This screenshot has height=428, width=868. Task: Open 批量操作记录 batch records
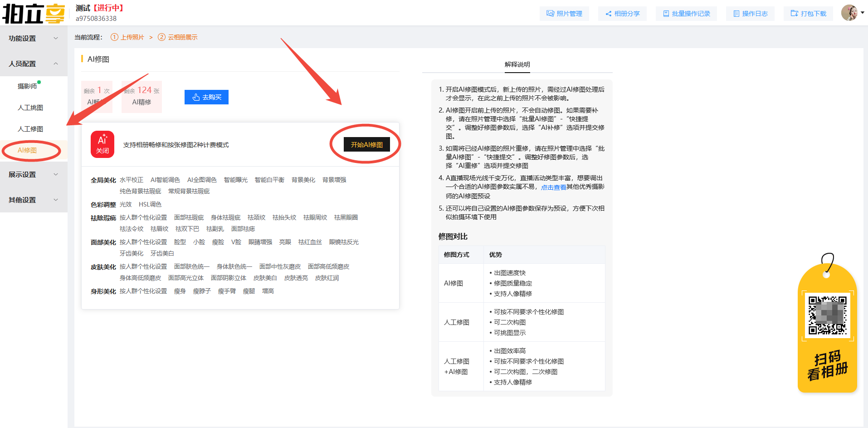point(686,14)
